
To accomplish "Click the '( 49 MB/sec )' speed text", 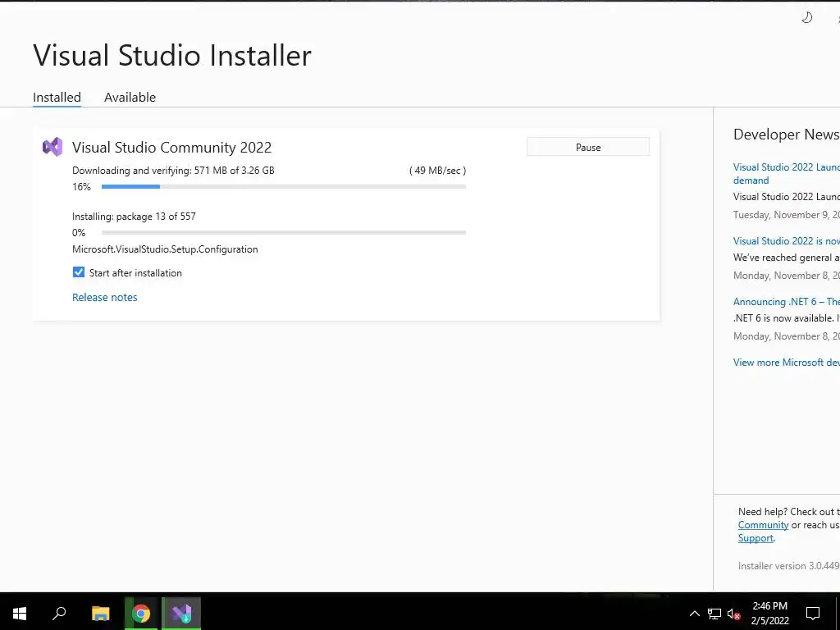I will pyautogui.click(x=438, y=171).
